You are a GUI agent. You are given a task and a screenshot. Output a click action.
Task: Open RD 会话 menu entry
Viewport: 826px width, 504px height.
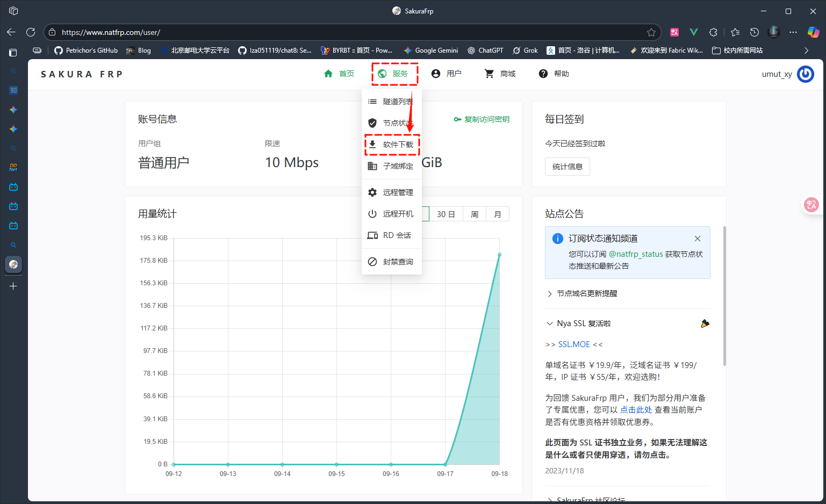[x=392, y=235]
